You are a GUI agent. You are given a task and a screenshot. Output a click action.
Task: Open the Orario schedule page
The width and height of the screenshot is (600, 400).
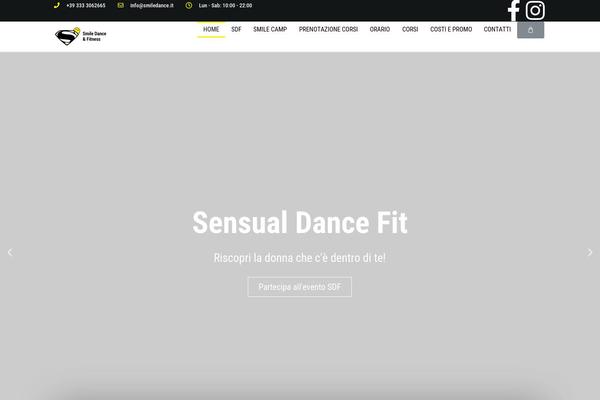[x=380, y=30]
